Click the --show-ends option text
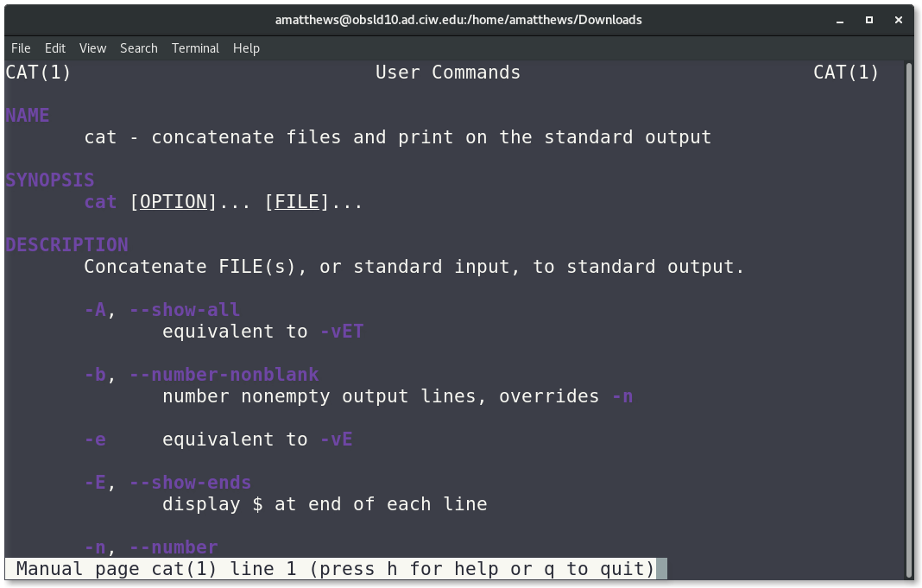The height and width of the screenshot is (588, 922). click(x=191, y=483)
